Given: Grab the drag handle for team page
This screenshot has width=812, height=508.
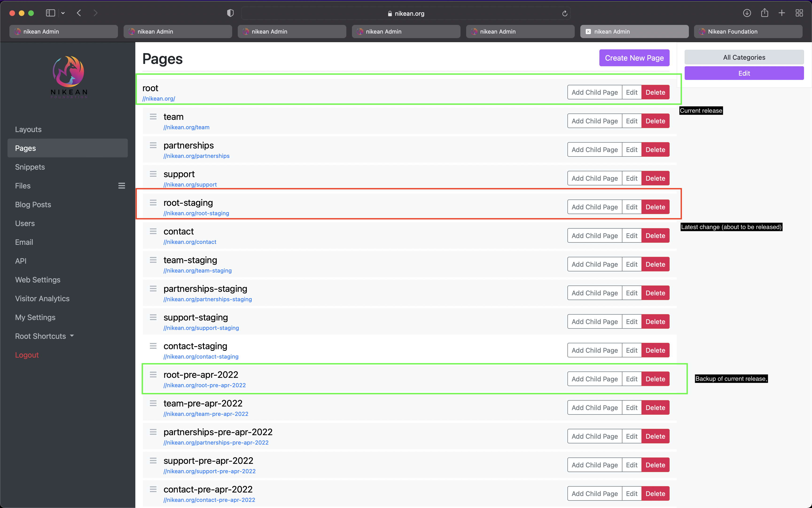Looking at the screenshot, I should pos(153,117).
